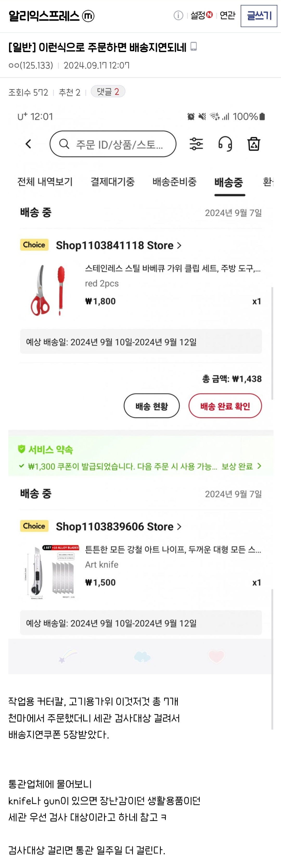Expand 보상 완료 chevron arrow
Image resolution: width=281 pixels, height=868 pixels.
point(259,466)
